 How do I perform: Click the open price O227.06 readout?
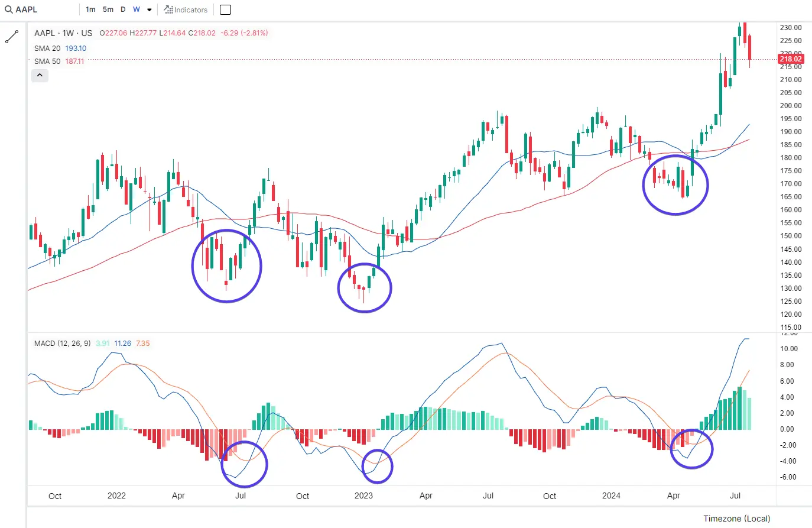[113, 33]
